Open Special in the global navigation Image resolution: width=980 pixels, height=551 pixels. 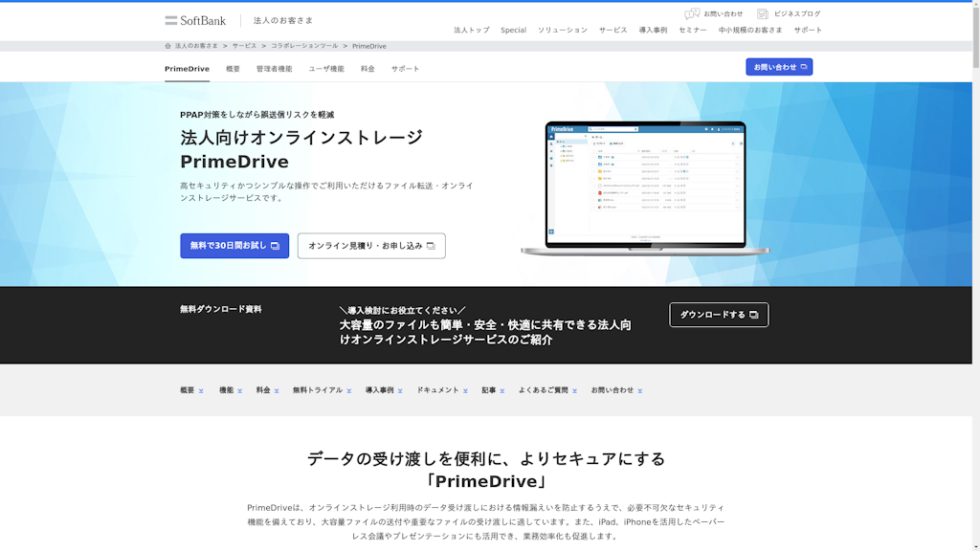point(514,30)
